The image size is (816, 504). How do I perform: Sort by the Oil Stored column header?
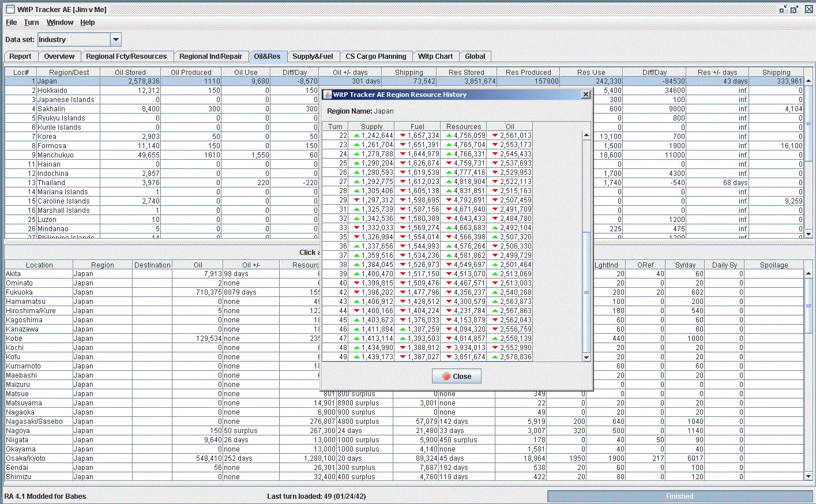[130, 73]
